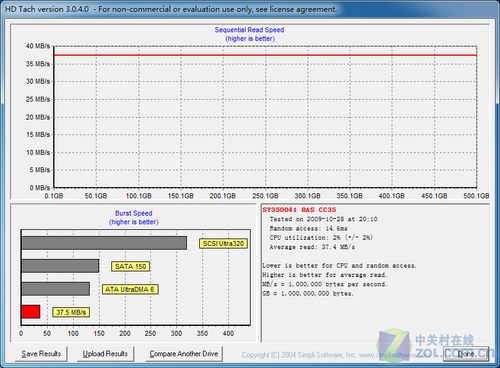Screen dimensions: 500x368
Task: Select the 'Burst Speed' chart title
Action: (134, 213)
